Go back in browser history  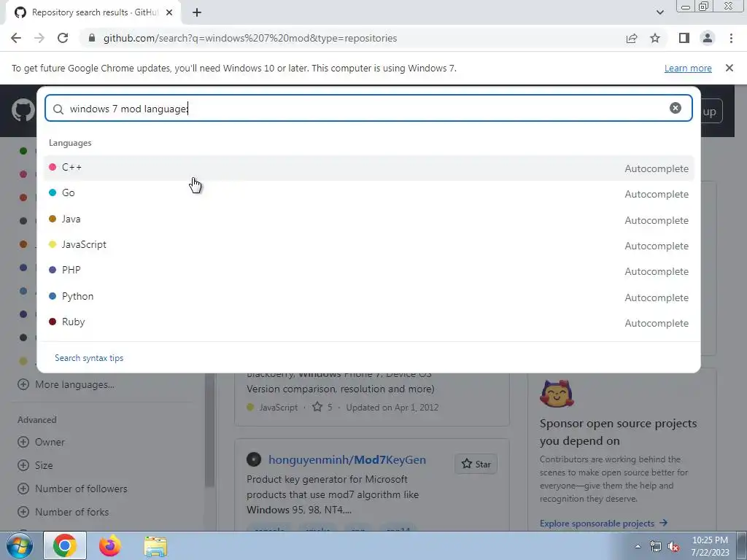click(16, 38)
